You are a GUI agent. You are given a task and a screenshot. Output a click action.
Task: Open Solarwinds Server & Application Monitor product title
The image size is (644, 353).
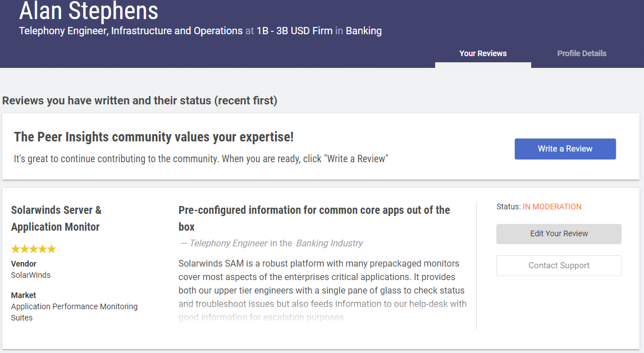(56, 218)
